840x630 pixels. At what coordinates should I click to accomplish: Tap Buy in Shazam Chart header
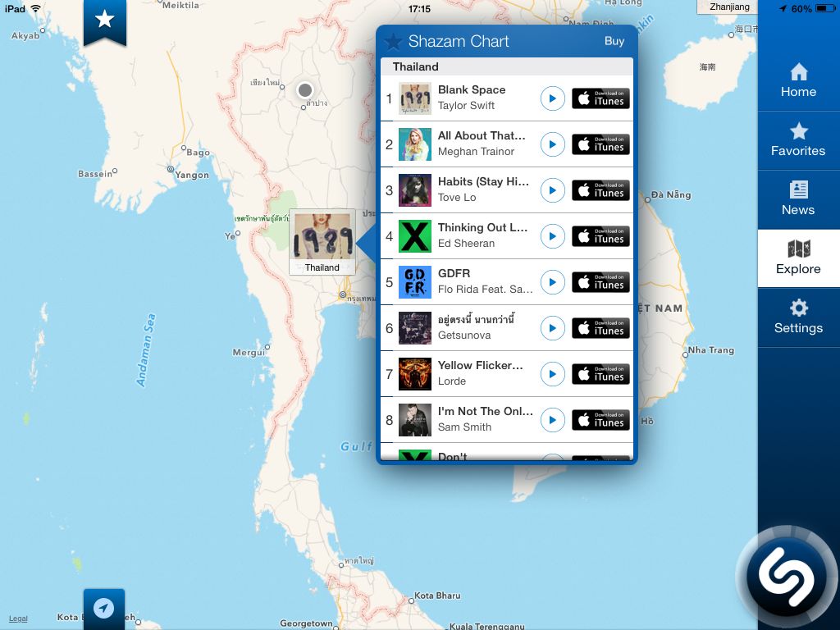coord(614,41)
